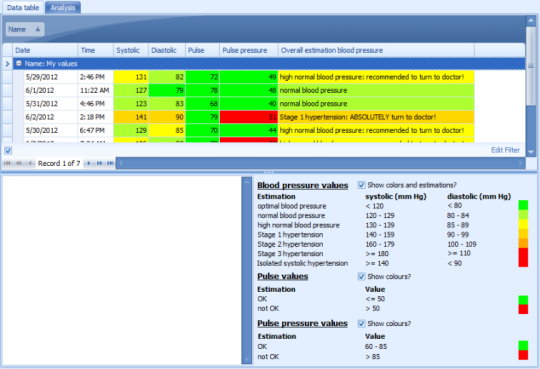Image resolution: width=540 pixels, height=369 pixels.
Task: Toggle Pulse values 'Show colours?' checkbox
Action: click(x=361, y=276)
